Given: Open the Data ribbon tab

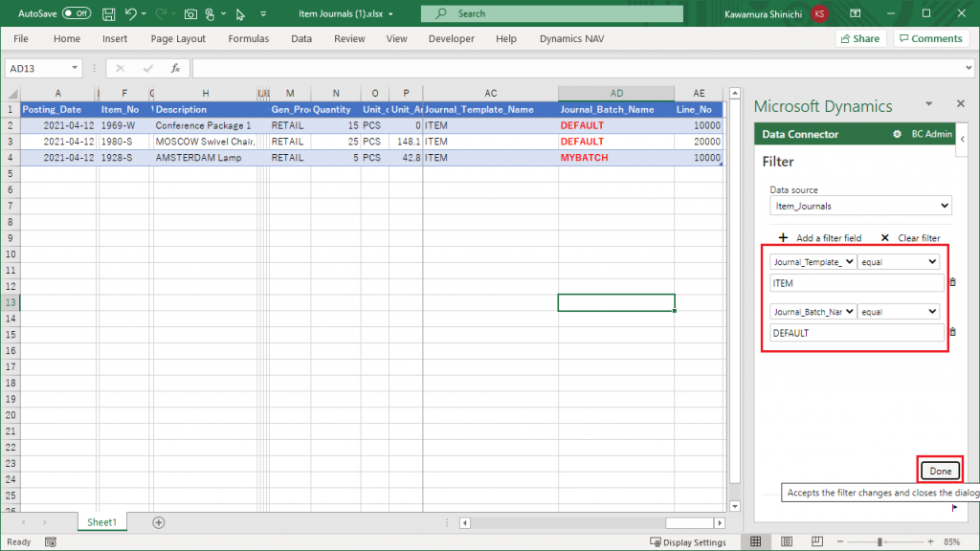Looking at the screenshot, I should [x=301, y=38].
